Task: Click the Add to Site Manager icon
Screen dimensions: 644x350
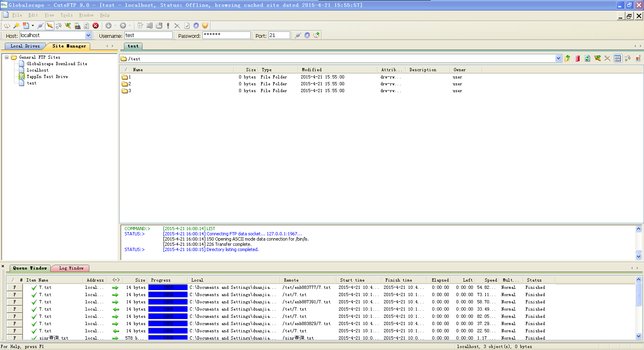Action: pyautogui.click(x=316, y=35)
